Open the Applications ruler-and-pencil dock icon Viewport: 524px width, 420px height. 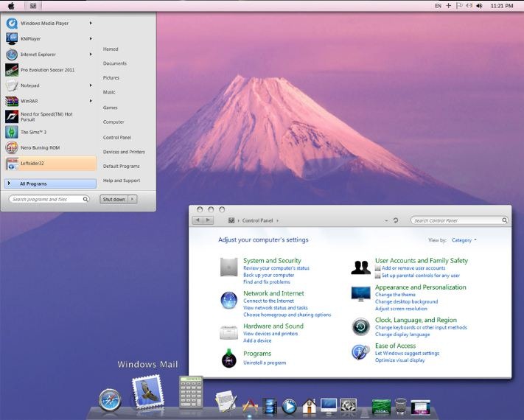click(x=251, y=405)
